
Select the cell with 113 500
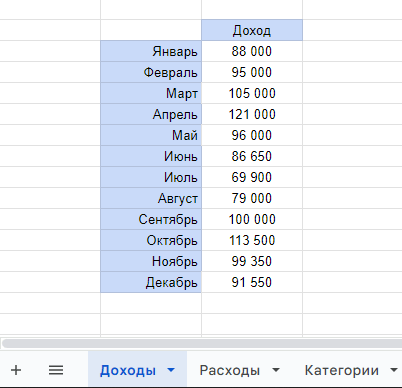pos(252,240)
